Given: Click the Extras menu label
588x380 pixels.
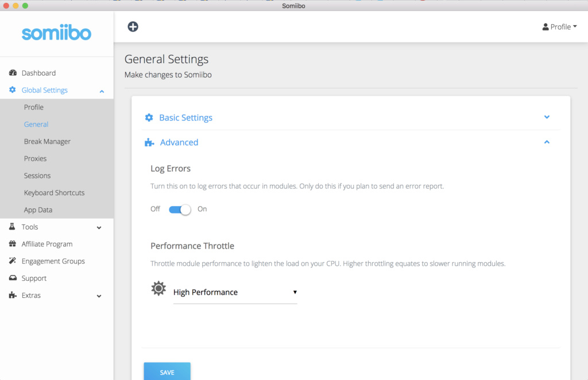Looking at the screenshot, I should (31, 295).
